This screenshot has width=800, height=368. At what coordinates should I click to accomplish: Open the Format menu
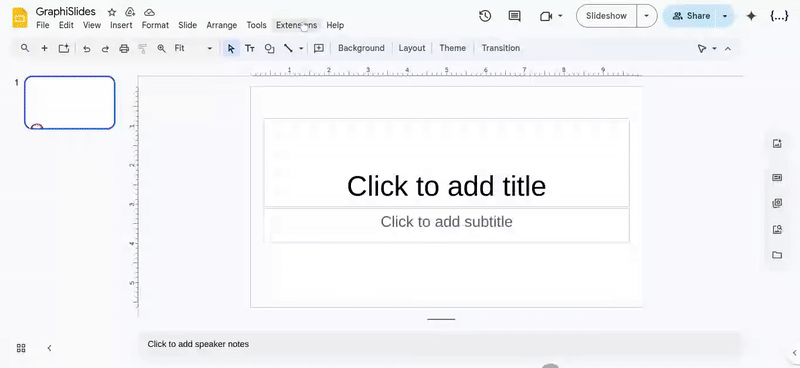click(155, 25)
